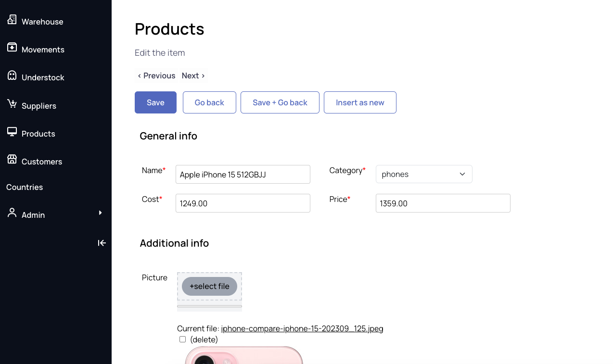Click the Name text field
Screen dimensions: 613x364
(x=243, y=174)
